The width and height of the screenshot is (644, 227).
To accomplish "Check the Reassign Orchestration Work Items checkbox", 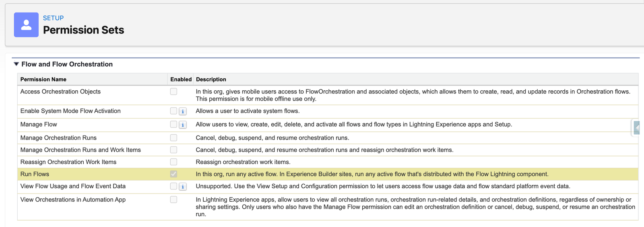I will [173, 162].
